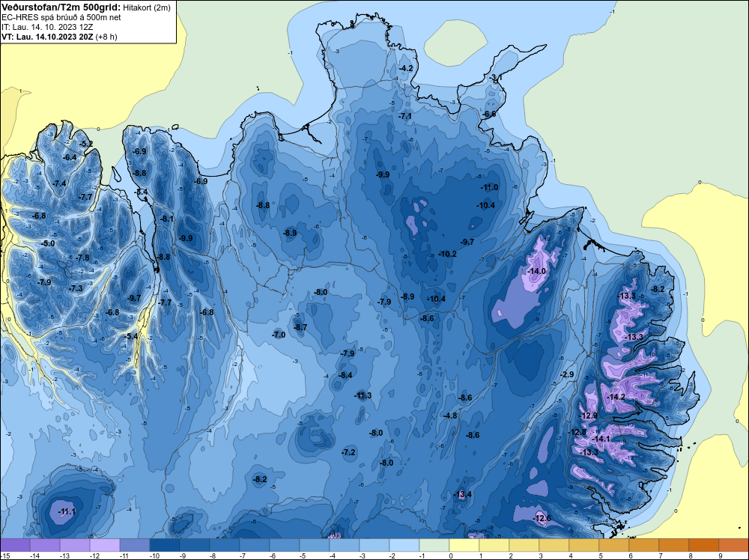The height and width of the screenshot is (560, 749).
Task: Click the '-14.2' temperature value
Action: tap(615, 398)
